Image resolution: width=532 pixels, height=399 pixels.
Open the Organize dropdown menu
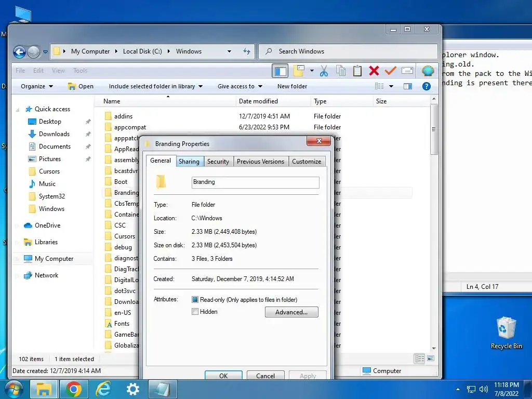[37, 86]
